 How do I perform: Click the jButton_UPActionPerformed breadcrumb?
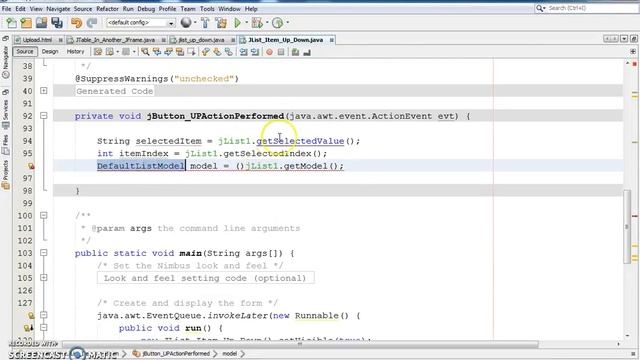tap(171, 354)
